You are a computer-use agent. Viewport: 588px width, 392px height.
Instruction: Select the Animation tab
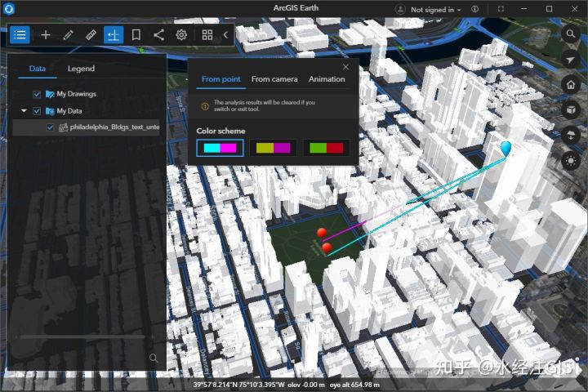(x=327, y=79)
